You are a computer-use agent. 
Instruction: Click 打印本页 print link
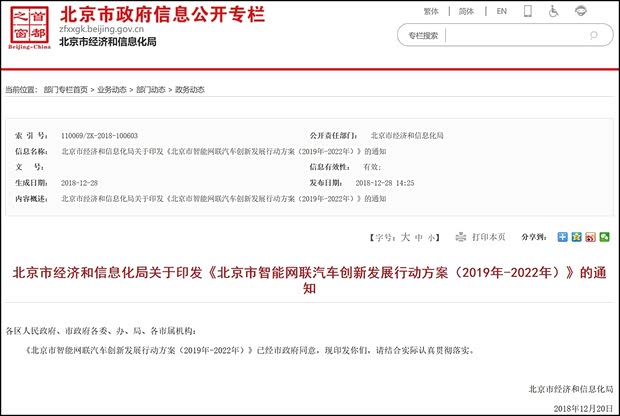click(x=489, y=237)
